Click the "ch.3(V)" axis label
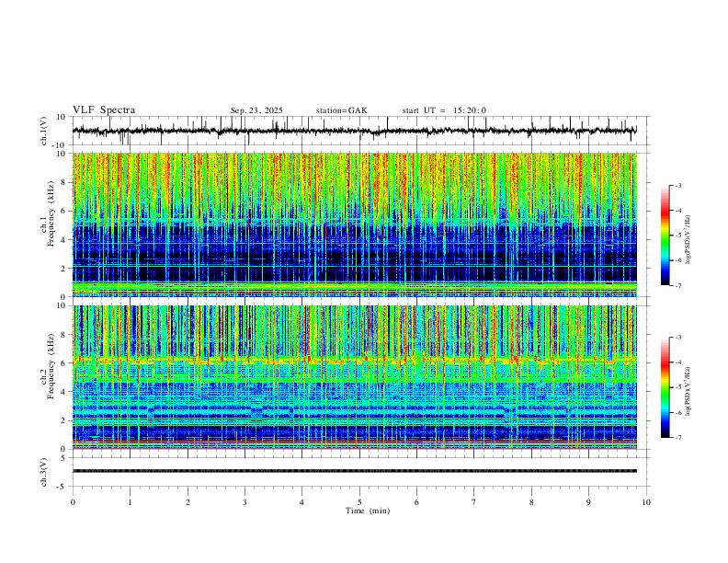 pyautogui.click(x=44, y=472)
